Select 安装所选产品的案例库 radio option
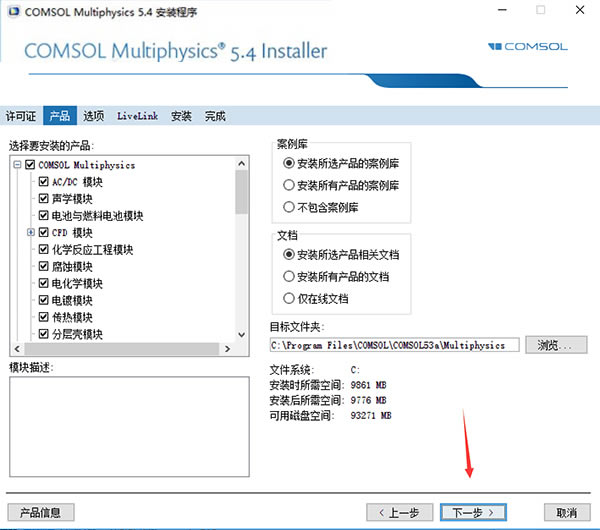 coord(289,163)
